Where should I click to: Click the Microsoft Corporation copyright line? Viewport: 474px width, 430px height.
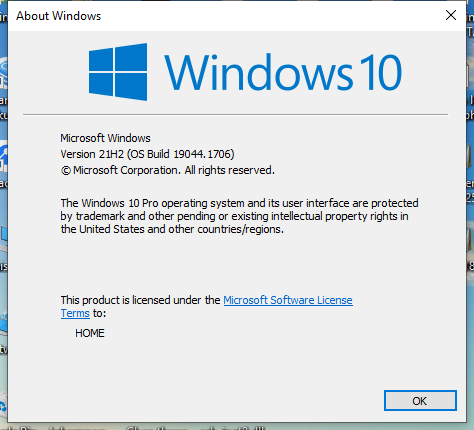point(168,170)
